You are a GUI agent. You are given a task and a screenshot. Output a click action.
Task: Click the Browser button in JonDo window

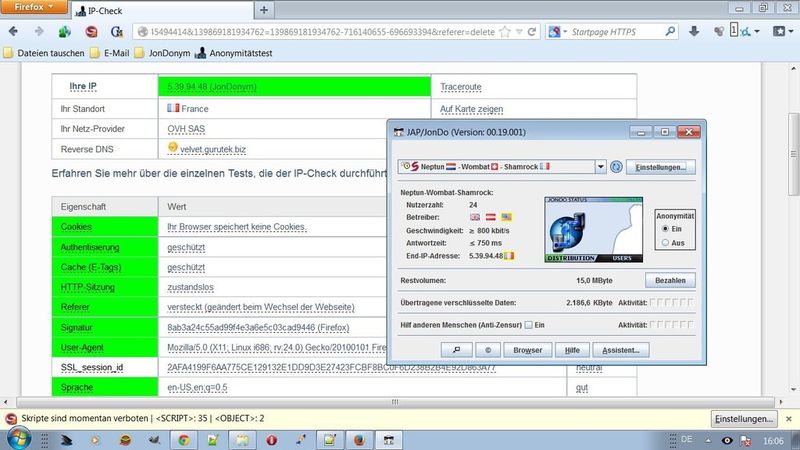tap(528, 350)
